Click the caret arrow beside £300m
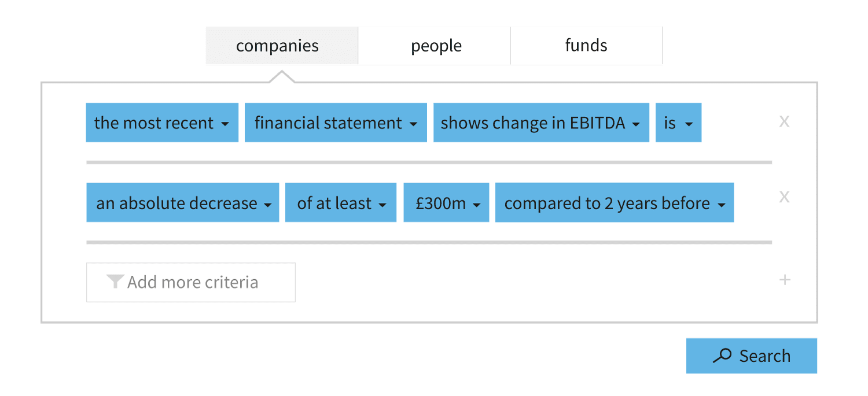This screenshot has height=396, width=868. [476, 205]
